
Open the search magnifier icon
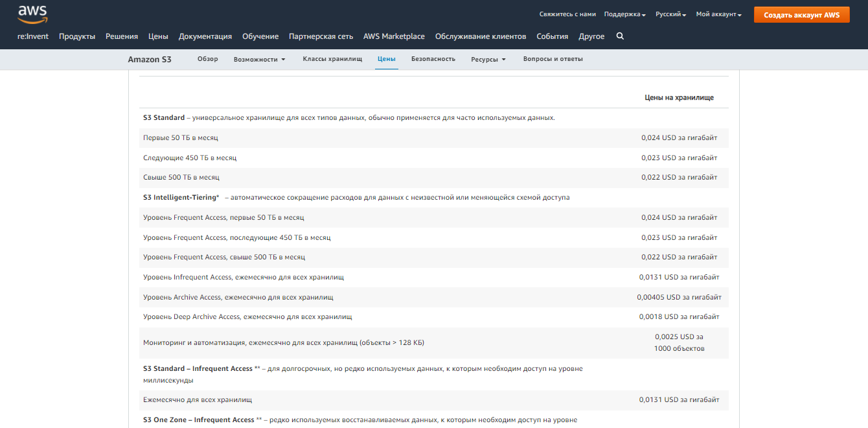point(620,36)
